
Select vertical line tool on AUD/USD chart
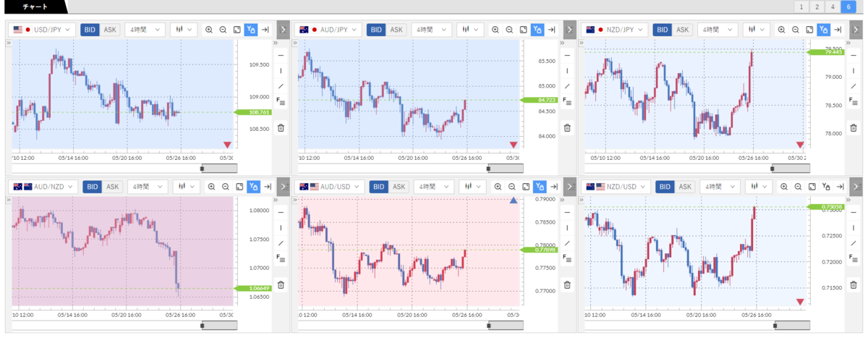pos(567,228)
